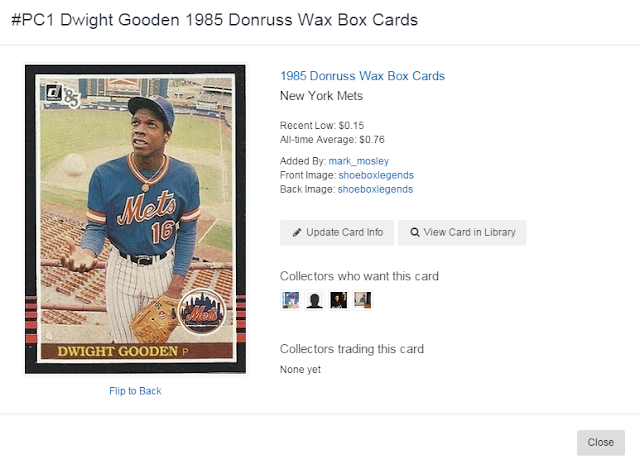Click the Dwight Gooden card front image

136,219
